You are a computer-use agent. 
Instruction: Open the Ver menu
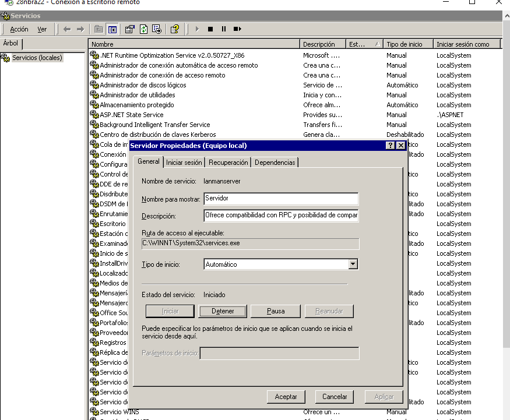tap(42, 29)
